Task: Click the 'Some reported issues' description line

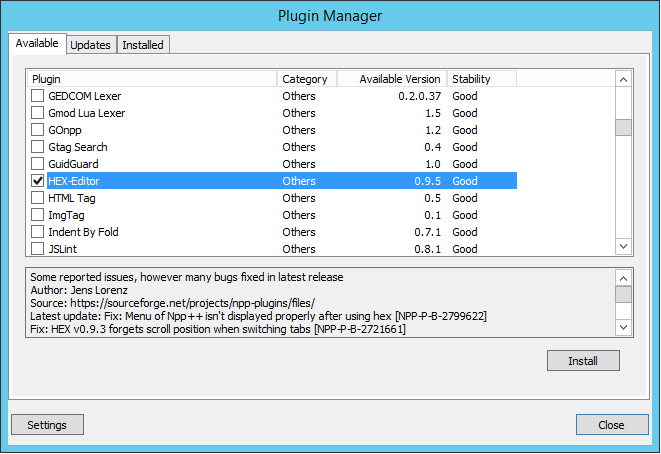Action: [187, 277]
